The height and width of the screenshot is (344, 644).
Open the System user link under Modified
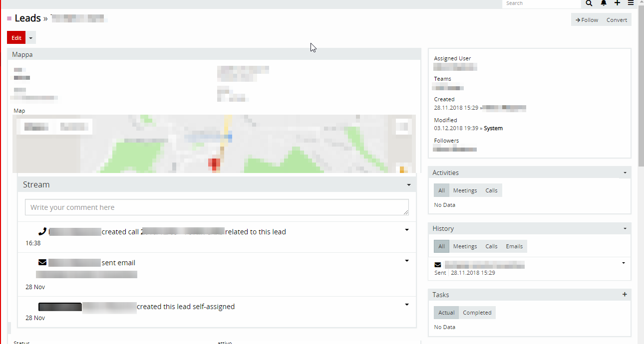[493, 128]
